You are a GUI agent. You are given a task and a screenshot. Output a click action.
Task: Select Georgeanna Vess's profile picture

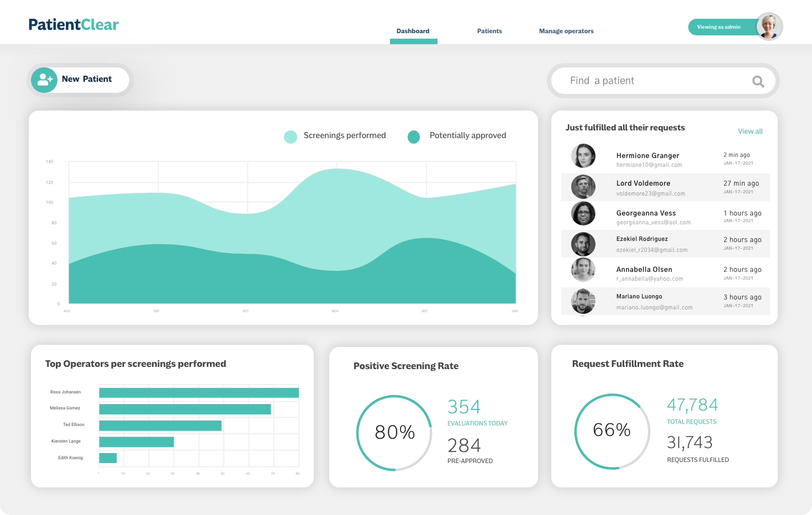583,213
